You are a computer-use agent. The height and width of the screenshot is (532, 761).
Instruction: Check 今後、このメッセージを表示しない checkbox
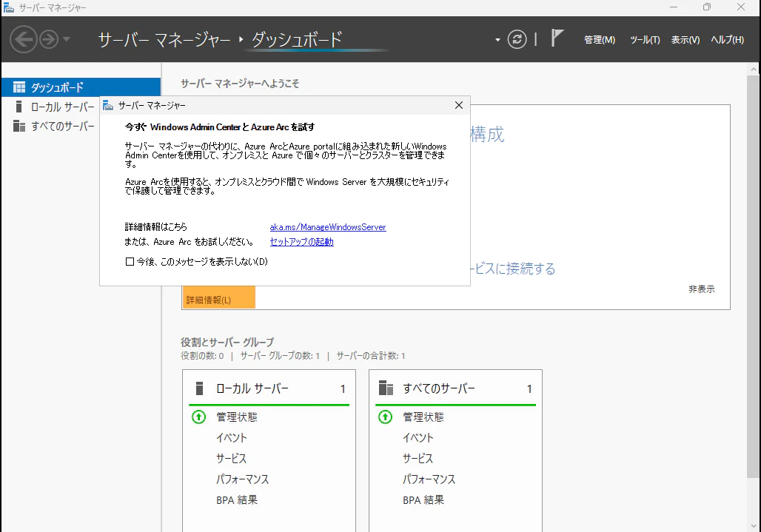coord(130,262)
